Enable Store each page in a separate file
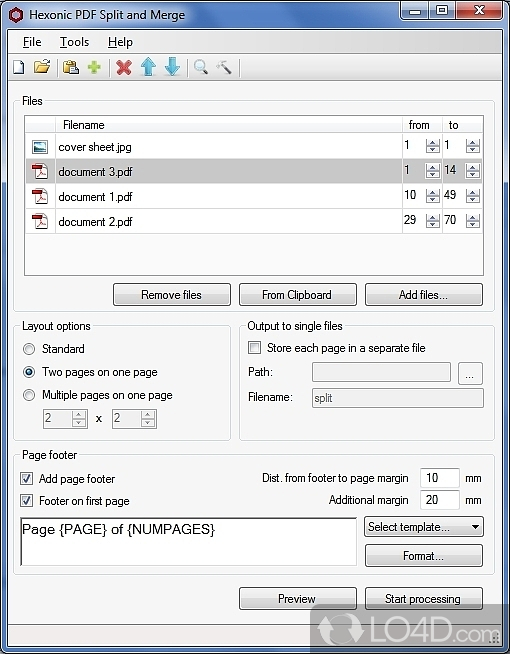Viewport: 510px width, 654px height. (x=254, y=347)
